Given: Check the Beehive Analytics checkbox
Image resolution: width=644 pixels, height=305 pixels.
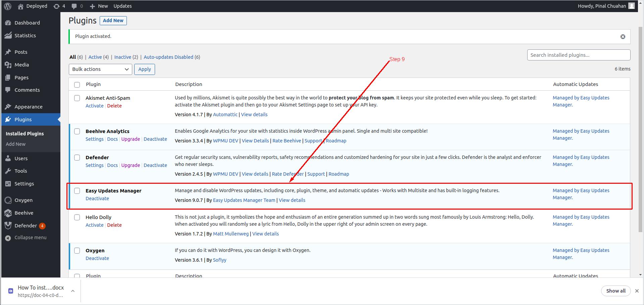Looking at the screenshot, I should coord(77,131).
